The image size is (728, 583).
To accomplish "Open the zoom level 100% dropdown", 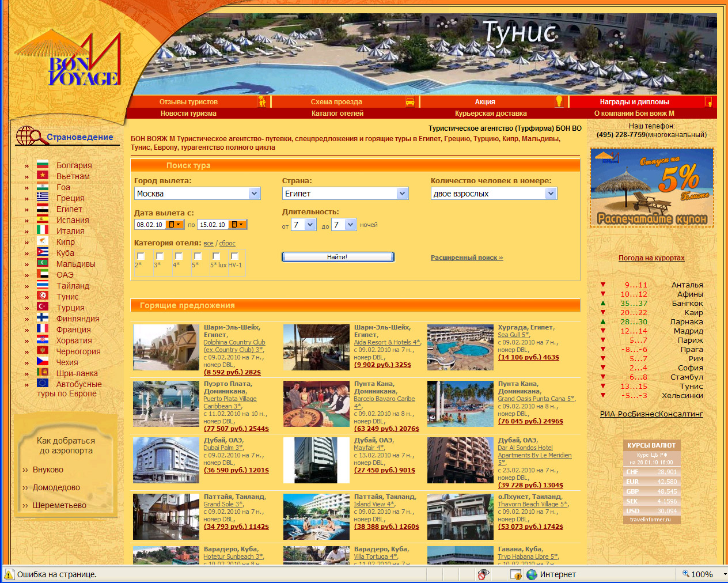I will coord(725,574).
